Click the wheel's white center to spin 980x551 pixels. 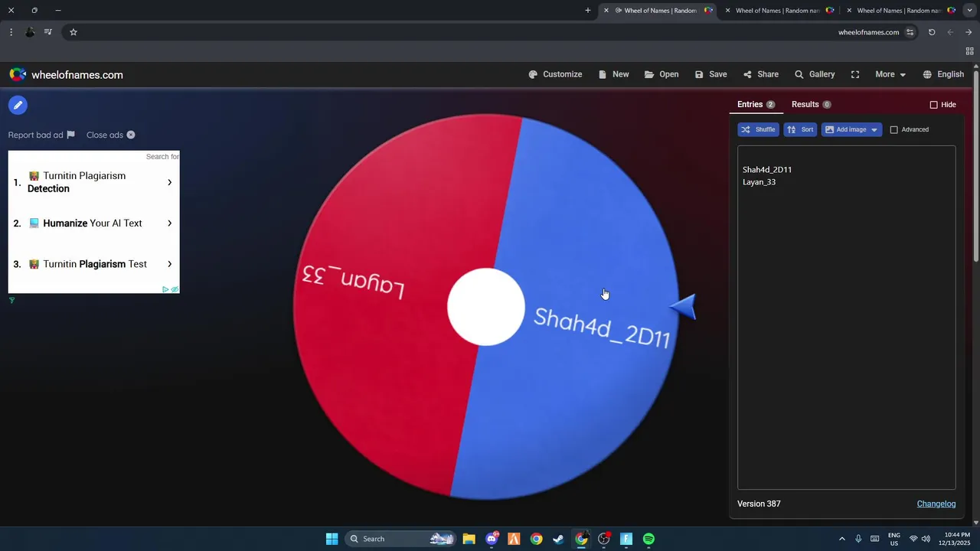[486, 307]
